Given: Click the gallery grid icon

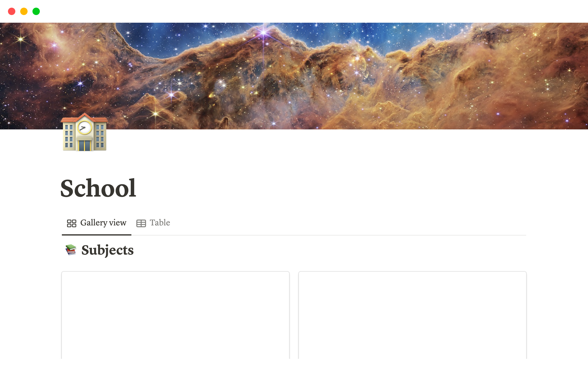Looking at the screenshot, I should tap(72, 223).
